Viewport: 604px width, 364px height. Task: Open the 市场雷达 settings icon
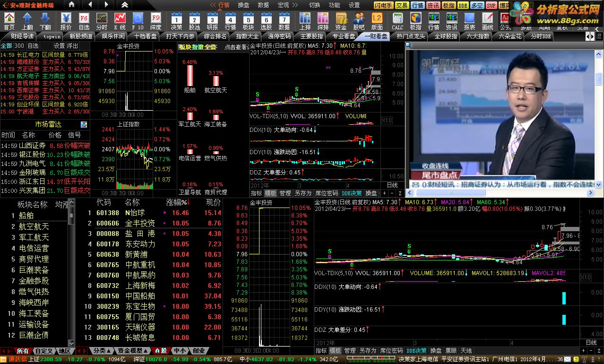84,124
